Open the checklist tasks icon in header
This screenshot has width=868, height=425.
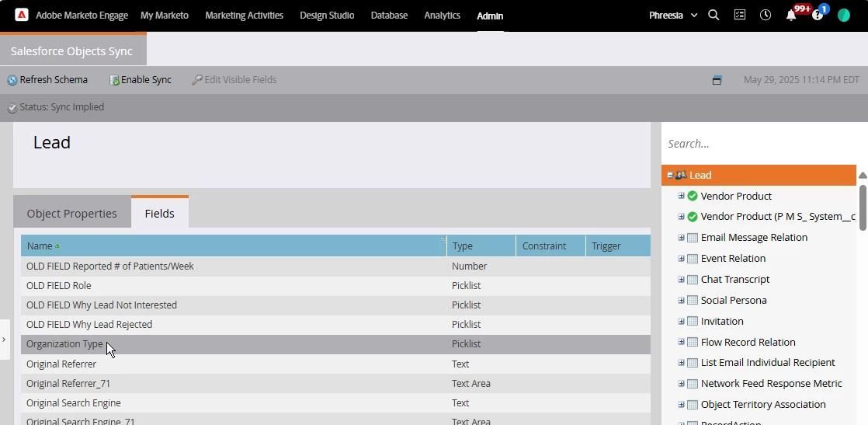point(740,16)
